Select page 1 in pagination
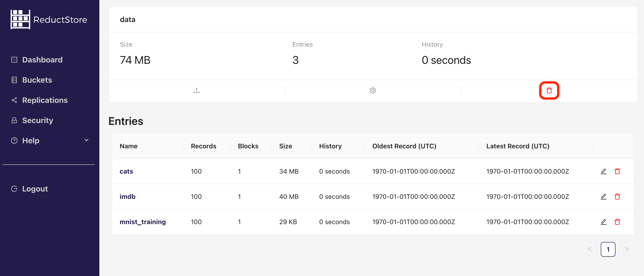 pos(608,249)
